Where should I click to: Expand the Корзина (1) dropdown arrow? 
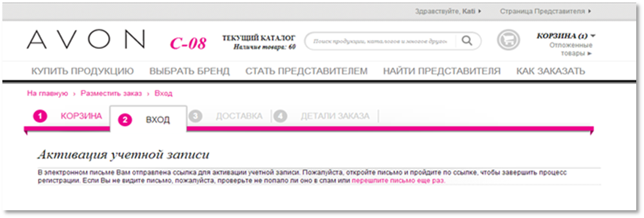click(593, 36)
